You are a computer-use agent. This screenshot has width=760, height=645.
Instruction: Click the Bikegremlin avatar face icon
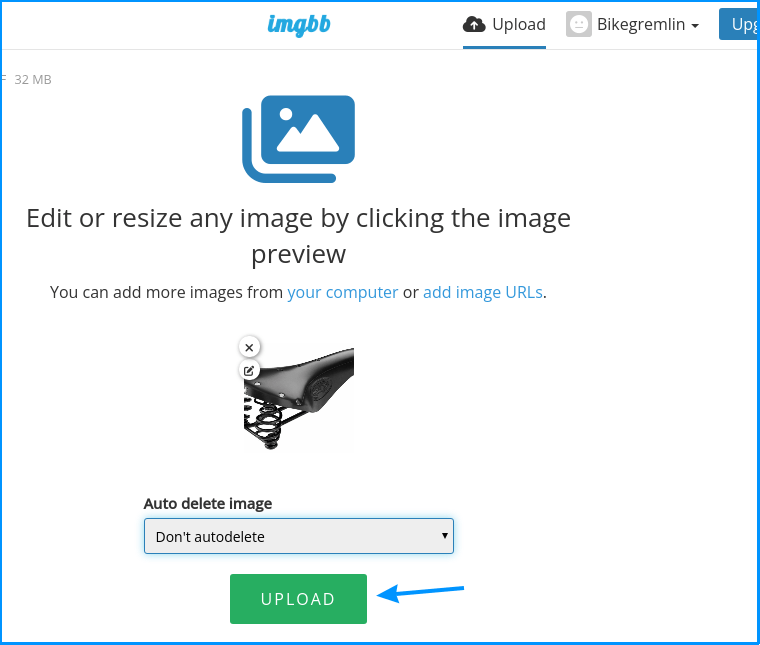coord(578,24)
